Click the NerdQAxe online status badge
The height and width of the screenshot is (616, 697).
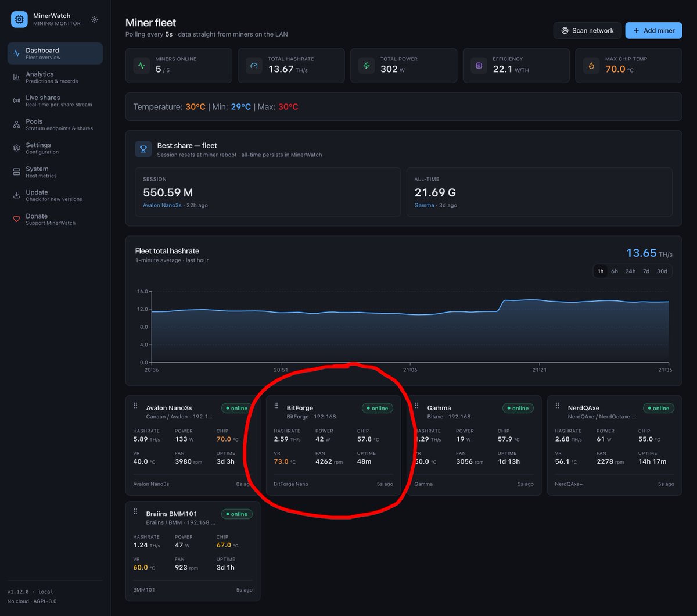coord(659,408)
